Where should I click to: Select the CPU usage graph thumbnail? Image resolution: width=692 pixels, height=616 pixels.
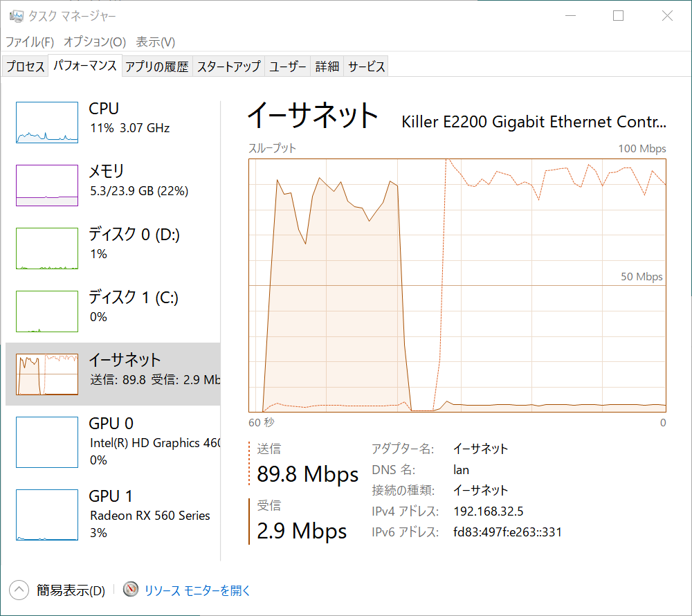(x=47, y=123)
